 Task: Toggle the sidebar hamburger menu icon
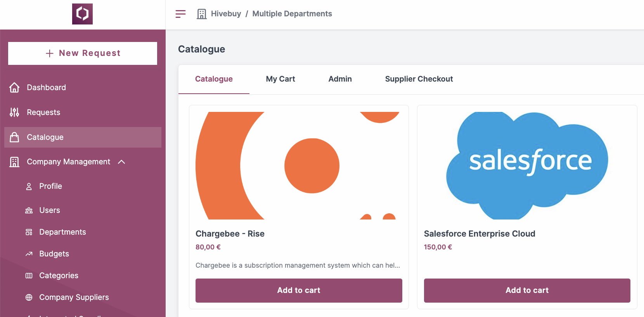180,14
